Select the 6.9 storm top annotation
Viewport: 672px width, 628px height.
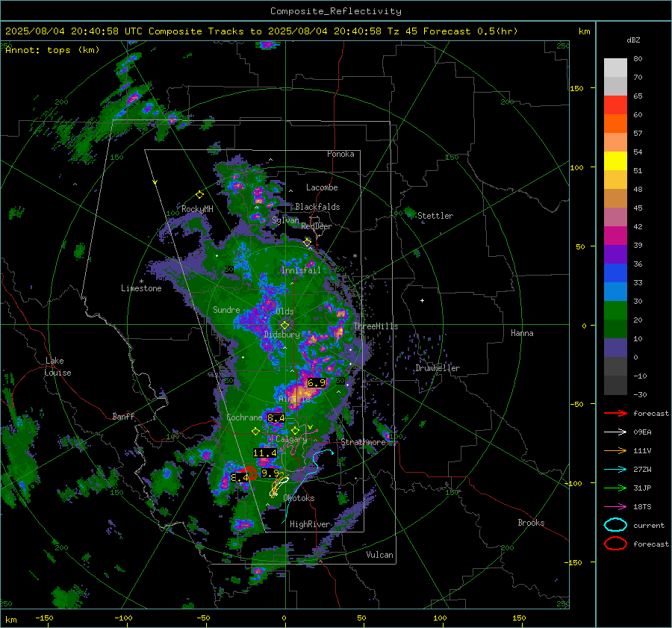pyautogui.click(x=317, y=383)
